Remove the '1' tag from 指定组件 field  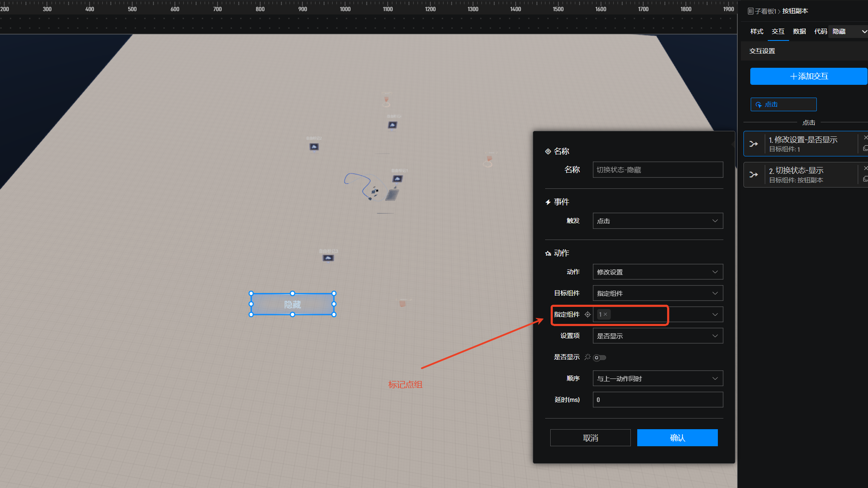605,315
